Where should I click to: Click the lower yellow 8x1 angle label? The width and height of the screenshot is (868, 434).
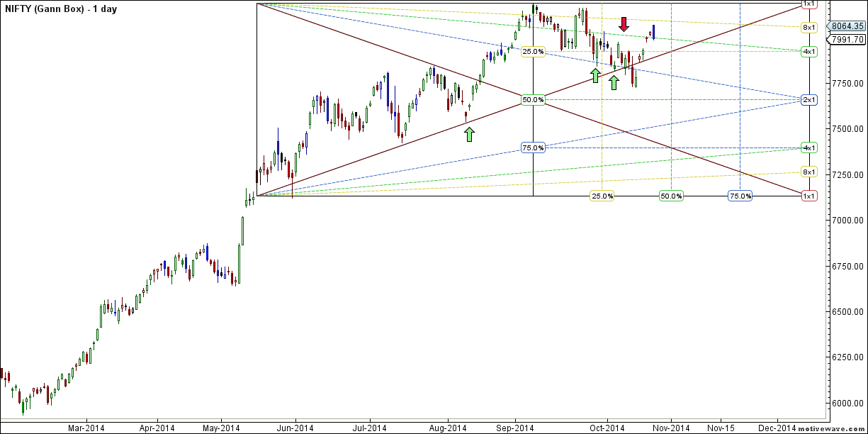pyautogui.click(x=809, y=172)
